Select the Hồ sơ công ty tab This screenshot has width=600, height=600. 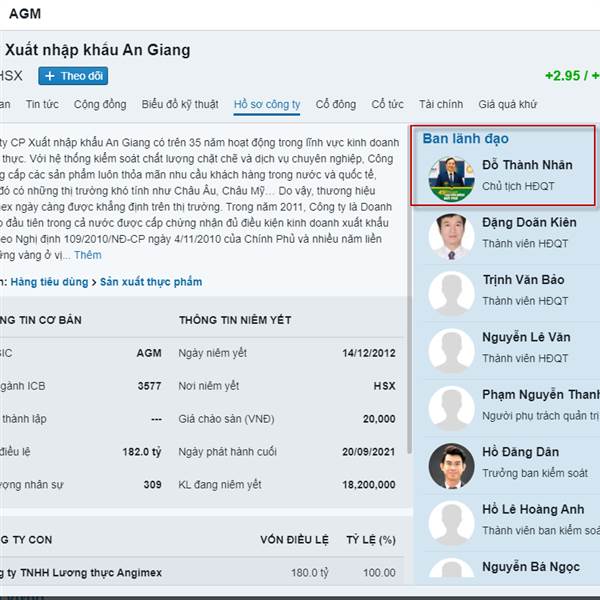(x=267, y=104)
